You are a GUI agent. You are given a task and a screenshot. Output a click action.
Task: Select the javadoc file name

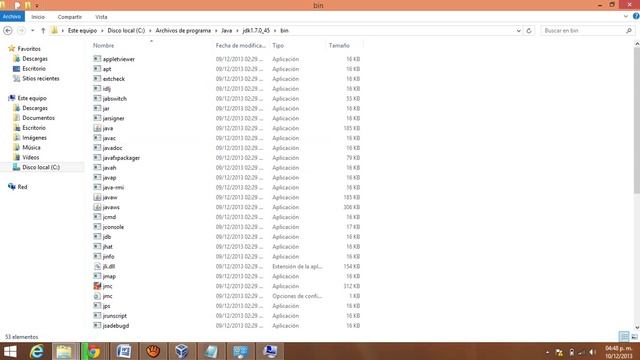click(112, 148)
